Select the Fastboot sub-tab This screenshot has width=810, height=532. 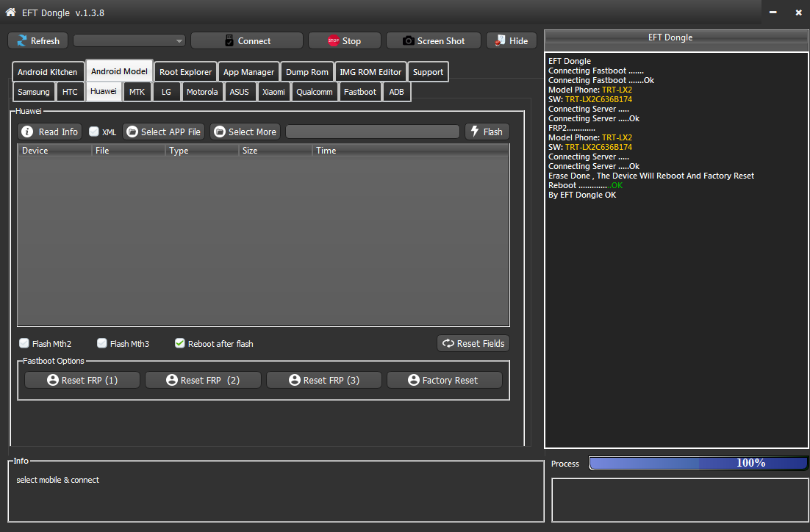(360, 92)
